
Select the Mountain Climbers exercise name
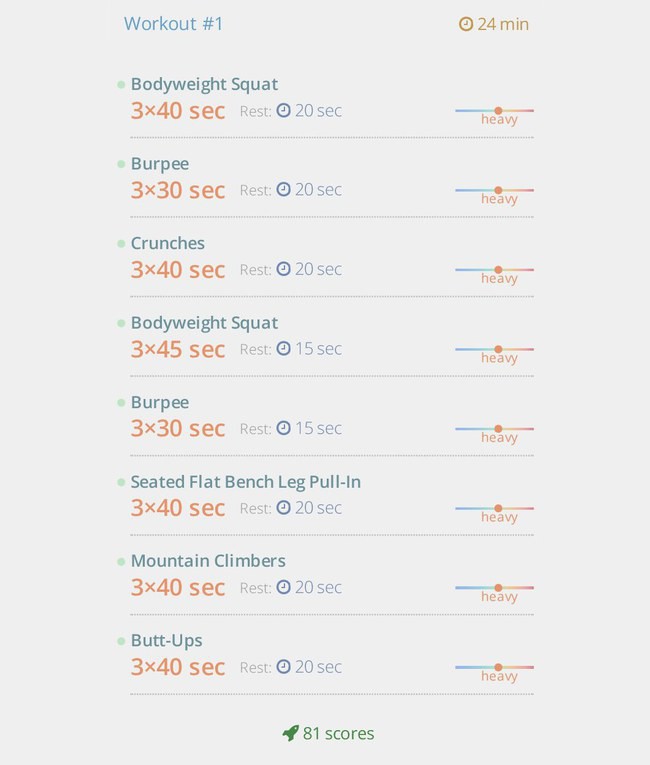point(208,561)
